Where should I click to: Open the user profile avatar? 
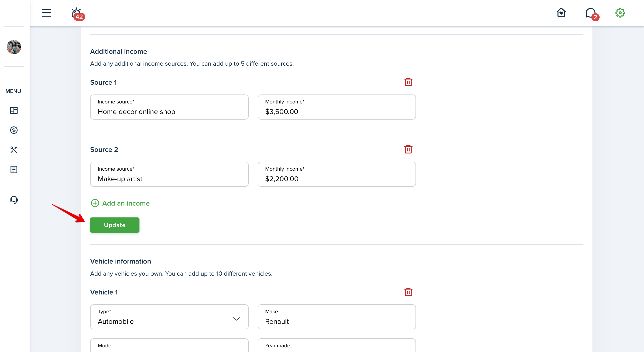14,47
